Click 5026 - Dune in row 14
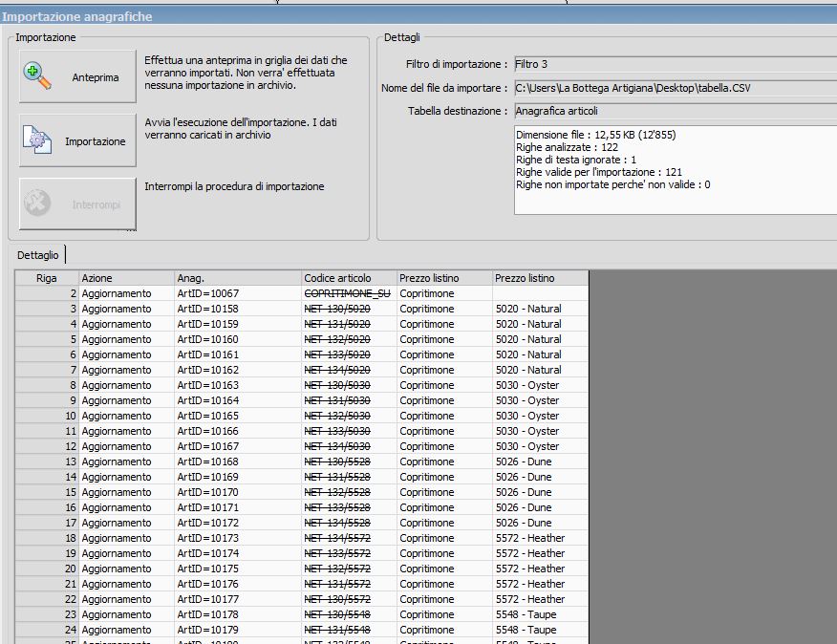 [540, 478]
